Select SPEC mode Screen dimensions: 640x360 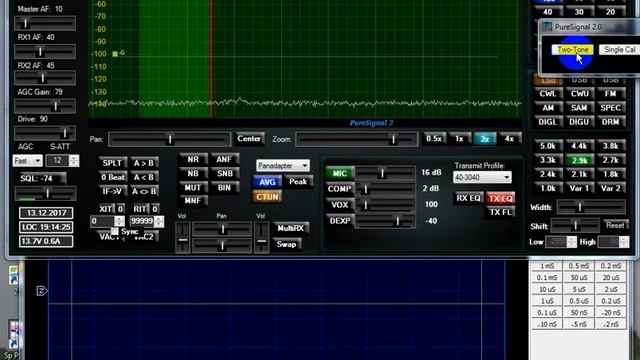611,108
